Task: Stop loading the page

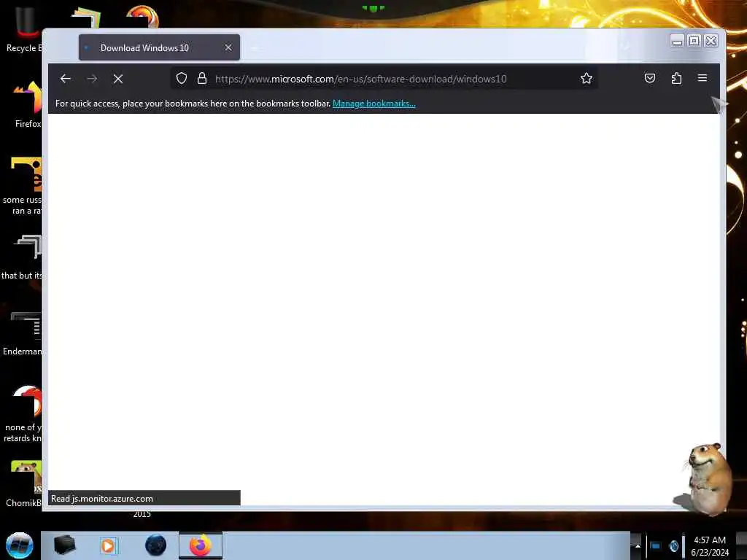Action: coord(118,79)
